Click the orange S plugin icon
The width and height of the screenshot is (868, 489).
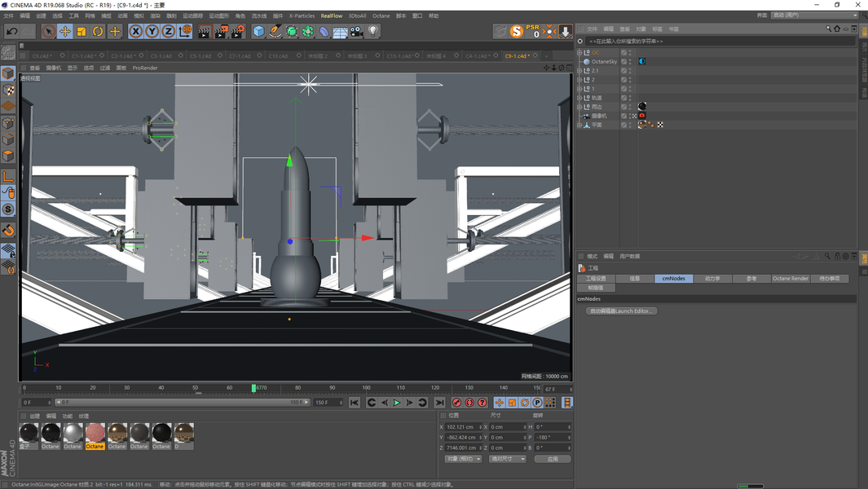click(517, 32)
